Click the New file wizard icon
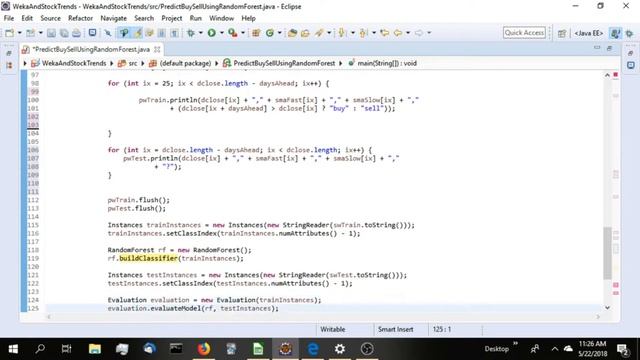Image resolution: width=640 pixels, height=360 pixels. pyautogui.click(x=9, y=33)
